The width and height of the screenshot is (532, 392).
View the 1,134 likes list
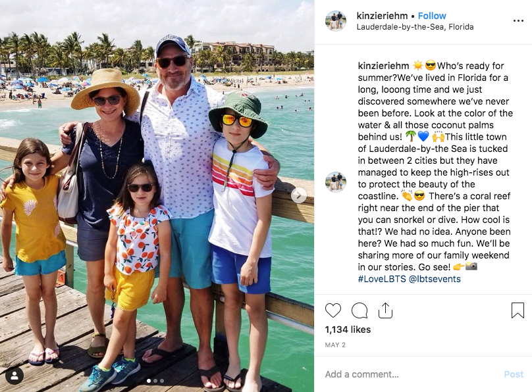348,330
